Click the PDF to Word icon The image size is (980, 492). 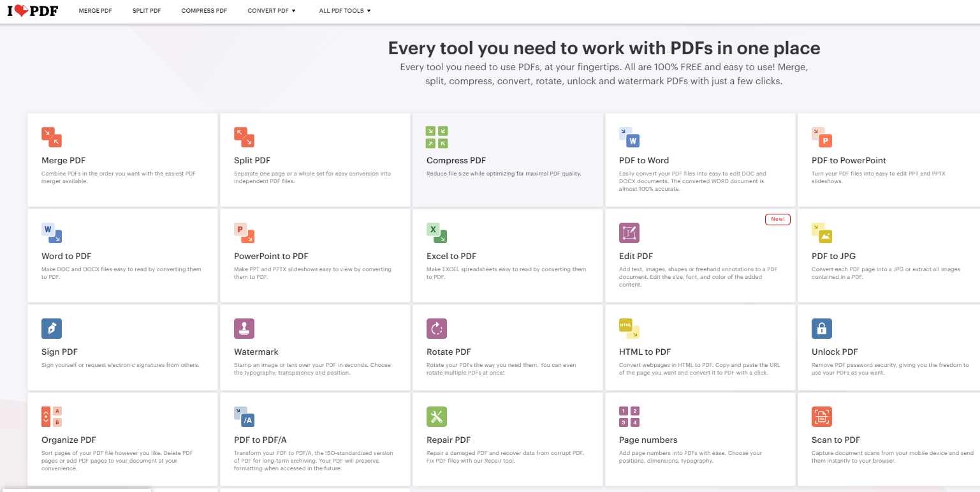point(629,137)
